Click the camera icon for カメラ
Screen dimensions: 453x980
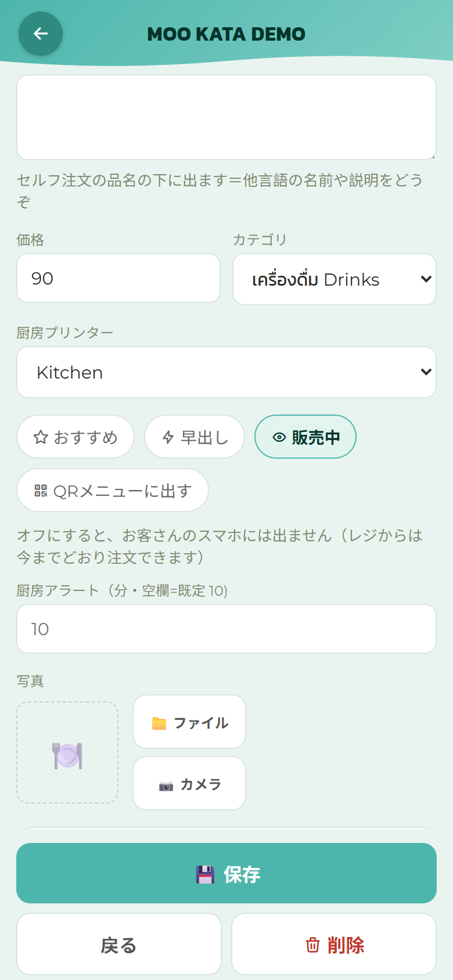pyautogui.click(x=166, y=786)
